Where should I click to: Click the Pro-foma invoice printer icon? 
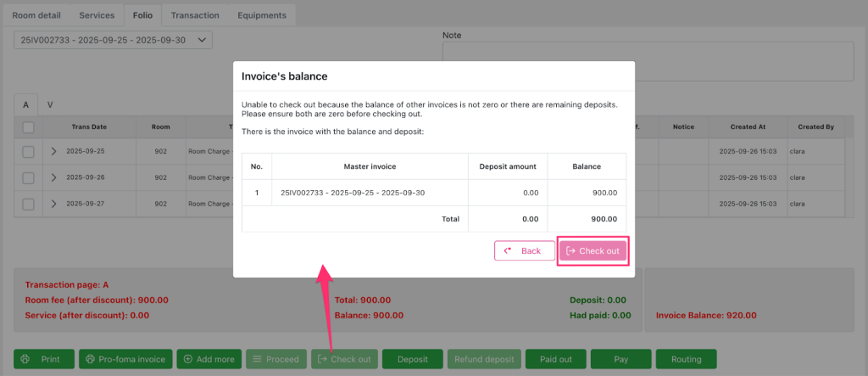click(89, 359)
